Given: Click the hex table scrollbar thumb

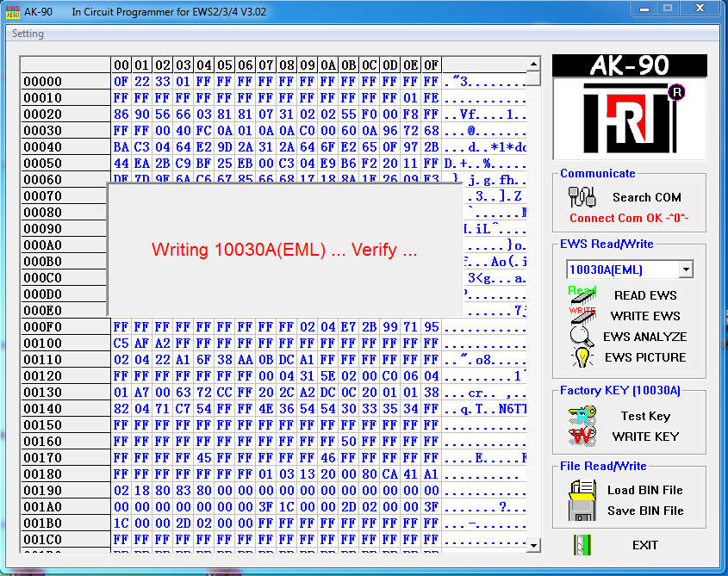Looking at the screenshot, I should pyautogui.click(x=534, y=78).
